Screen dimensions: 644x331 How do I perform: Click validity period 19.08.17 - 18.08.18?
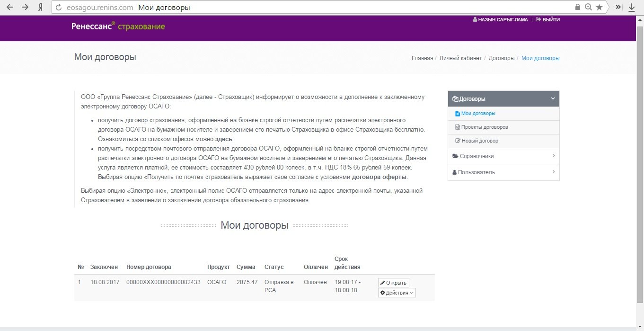tap(347, 286)
